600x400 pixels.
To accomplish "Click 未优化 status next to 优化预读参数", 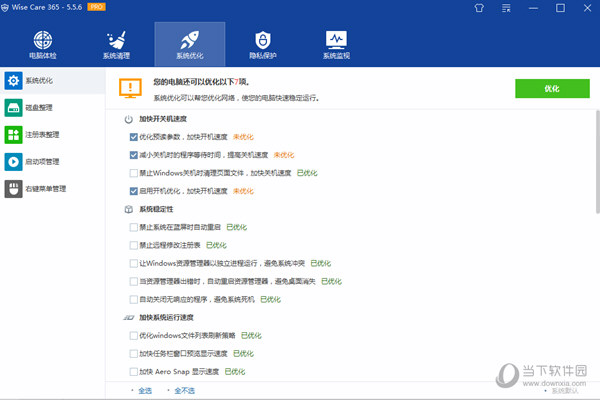I will pyautogui.click(x=243, y=137).
